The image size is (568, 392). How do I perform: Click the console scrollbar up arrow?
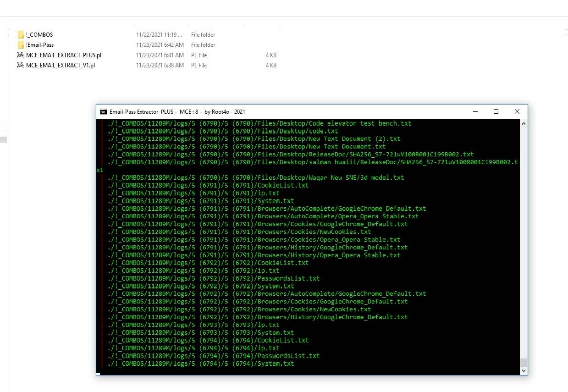[x=524, y=123]
